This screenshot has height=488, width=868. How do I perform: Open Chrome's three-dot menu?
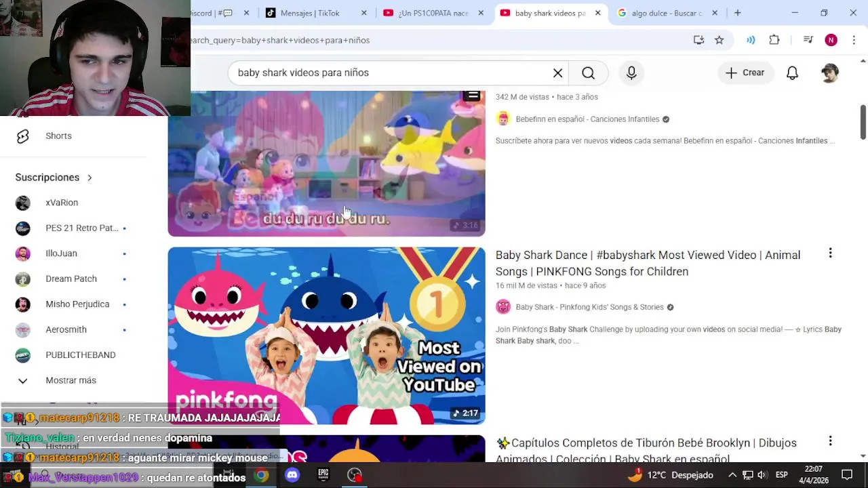pyautogui.click(x=854, y=40)
